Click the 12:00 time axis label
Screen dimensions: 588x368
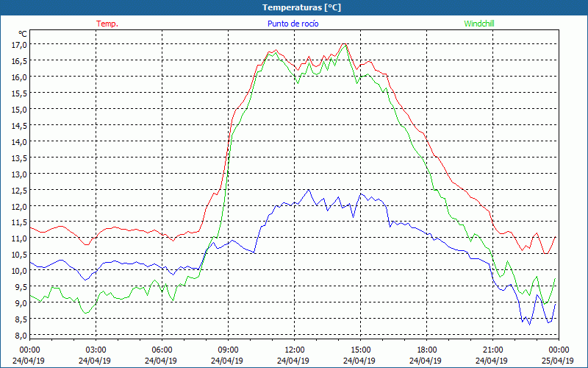295,350
